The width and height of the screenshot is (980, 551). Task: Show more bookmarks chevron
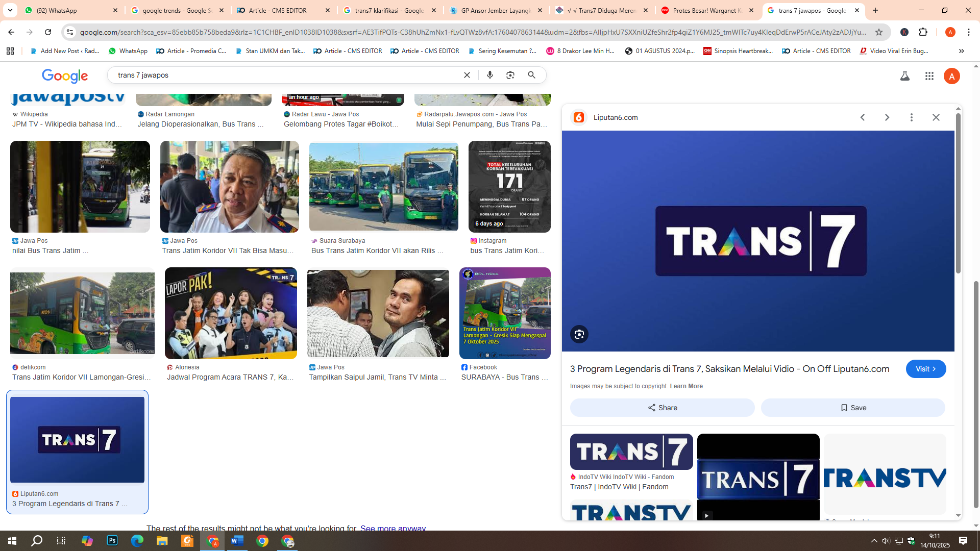pos(962,51)
